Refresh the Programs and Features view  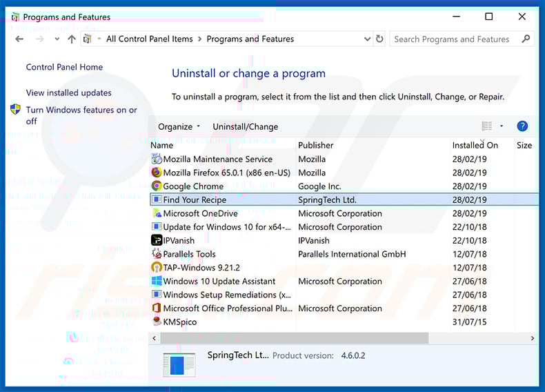379,39
